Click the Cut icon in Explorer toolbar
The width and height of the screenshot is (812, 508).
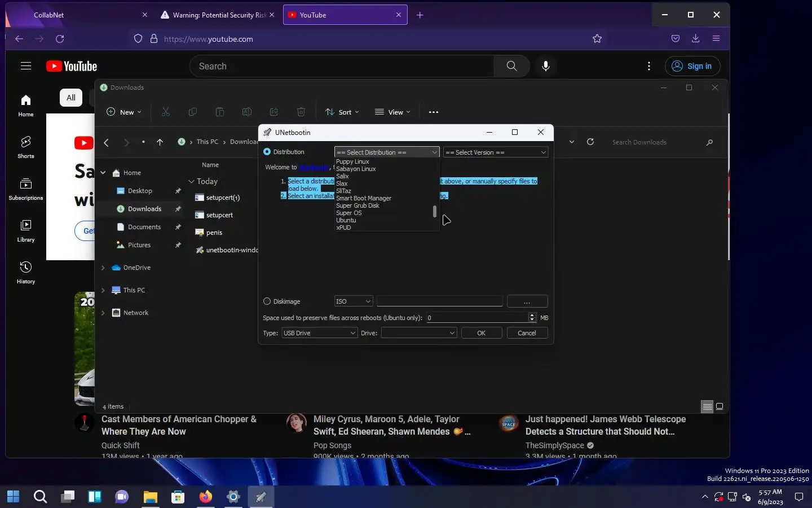[166, 112]
